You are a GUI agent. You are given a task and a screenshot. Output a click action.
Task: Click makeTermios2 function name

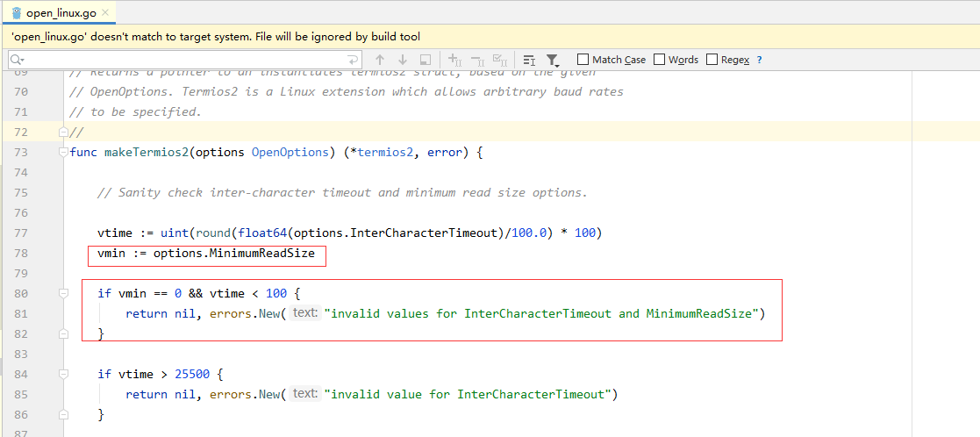click(146, 152)
